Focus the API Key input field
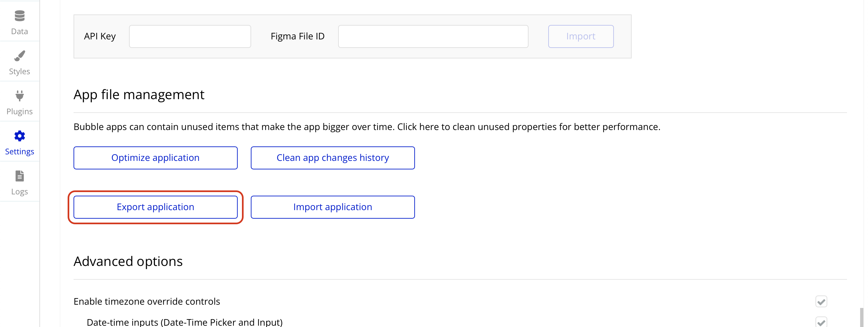The image size is (868, 327). (x=190, y=36)
